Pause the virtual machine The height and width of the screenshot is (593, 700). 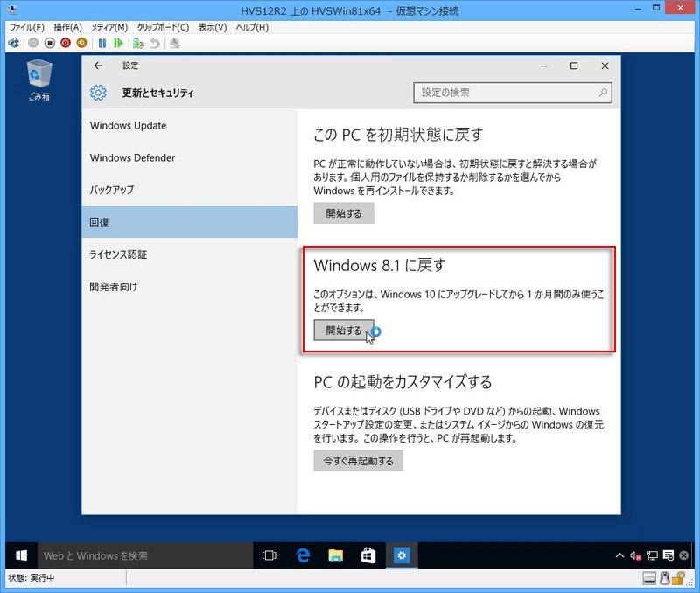(x=102, y=42)
